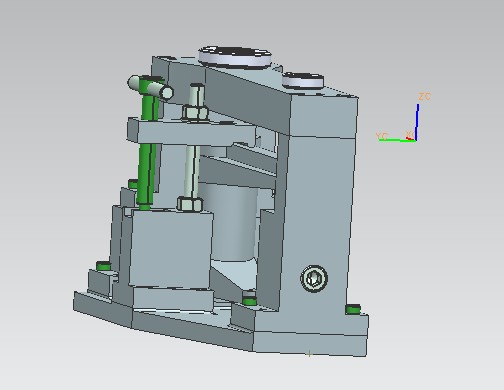Select the green screw on left base step

(x=104, y=266)
